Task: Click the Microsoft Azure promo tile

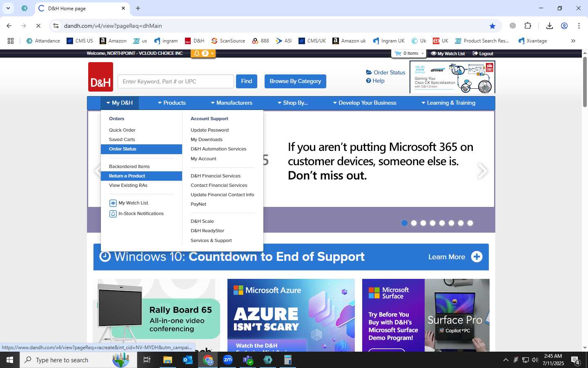Action: click(291, 315)
